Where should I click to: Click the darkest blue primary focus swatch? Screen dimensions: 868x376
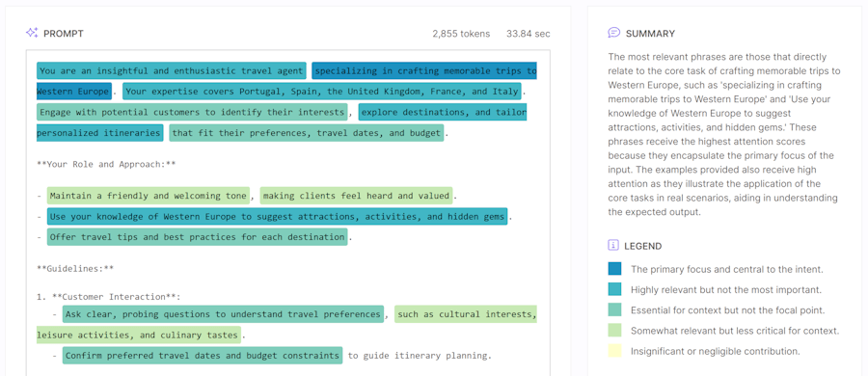(x=614, y=269)
